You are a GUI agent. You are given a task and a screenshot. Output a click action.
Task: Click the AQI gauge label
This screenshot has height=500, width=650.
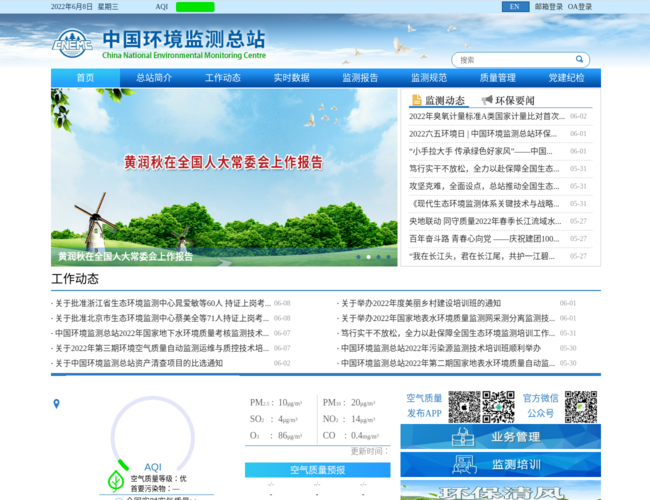tap(153, 467)
